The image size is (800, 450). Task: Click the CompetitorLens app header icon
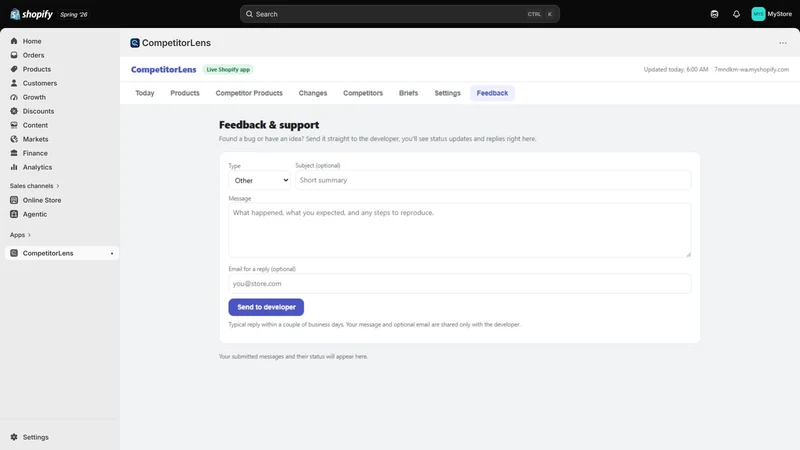click(135, 43)
